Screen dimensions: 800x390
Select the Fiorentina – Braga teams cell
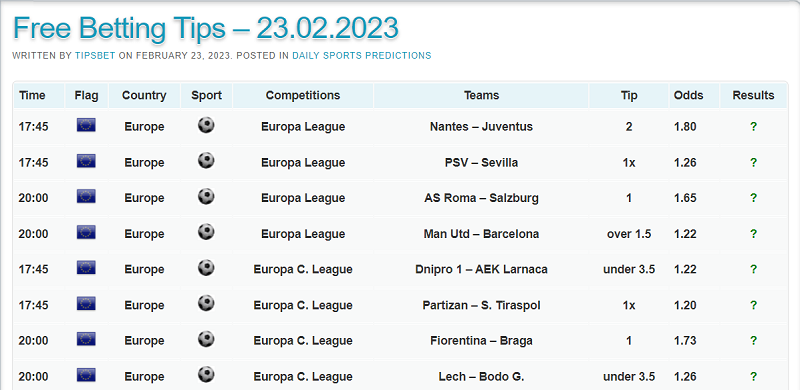coord(481,340)
